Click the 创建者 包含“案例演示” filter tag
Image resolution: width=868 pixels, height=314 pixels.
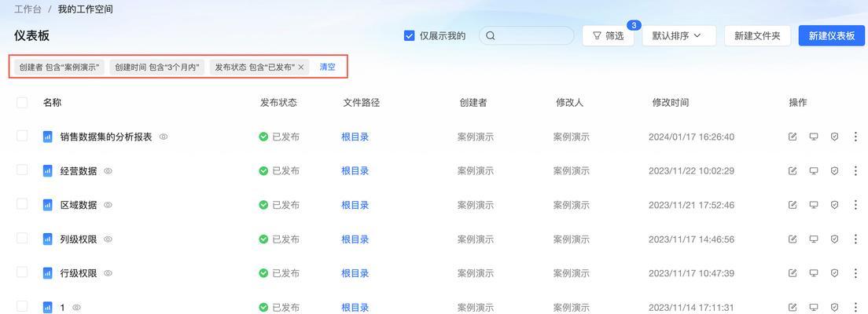tap(59, 67)
